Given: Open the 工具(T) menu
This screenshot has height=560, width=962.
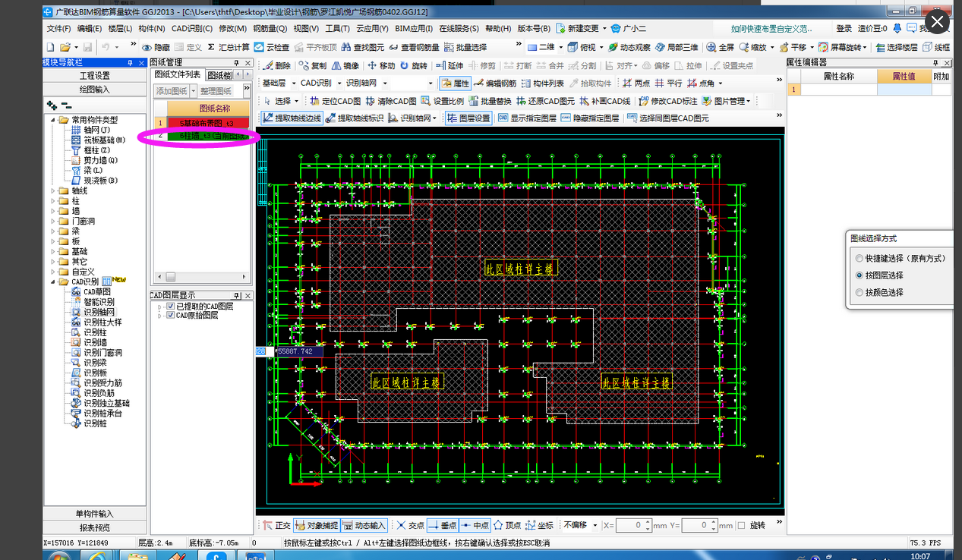Looking at the screenshot, I should 338,28.
